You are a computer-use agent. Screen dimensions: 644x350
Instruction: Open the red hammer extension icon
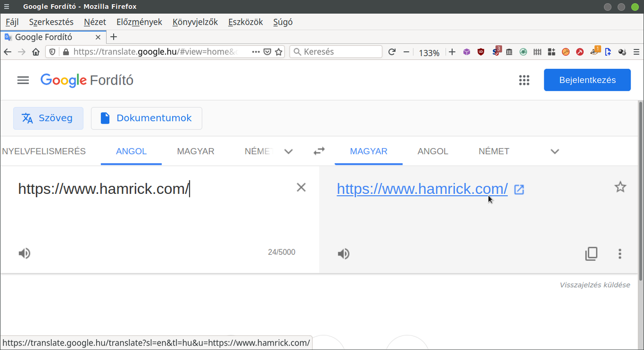click(580, 52)
